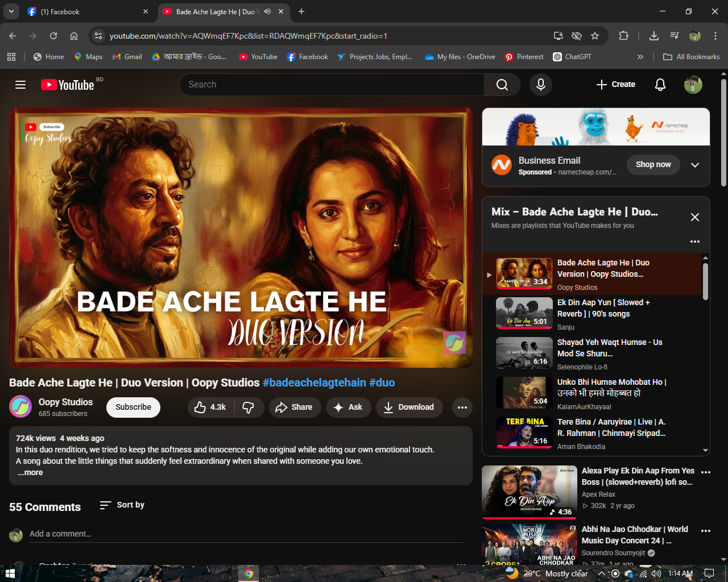Open the All Bookmarks folder
Screen dimensions: 728x582
[692, 57]
